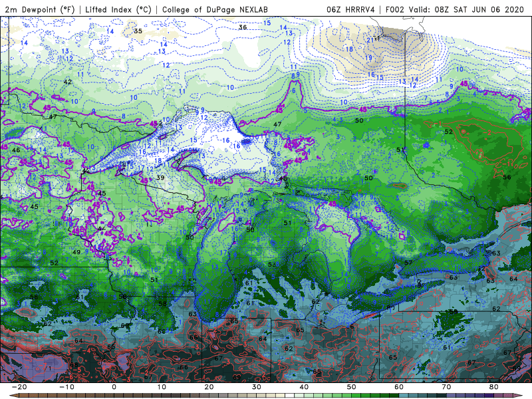The width and height of the screenshot is (532, 399).
Task: Click the -10 label on the color scale
Action: tap(66, 387)
